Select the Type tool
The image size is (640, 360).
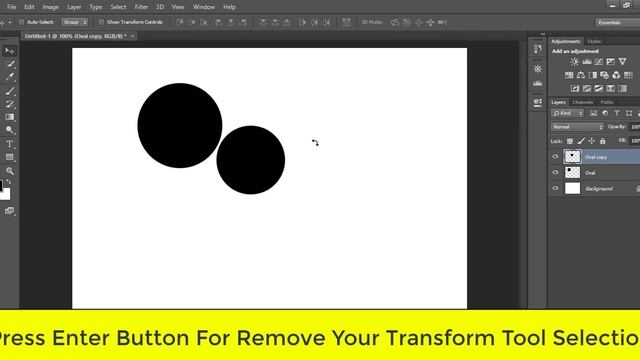tap(10, 144)
